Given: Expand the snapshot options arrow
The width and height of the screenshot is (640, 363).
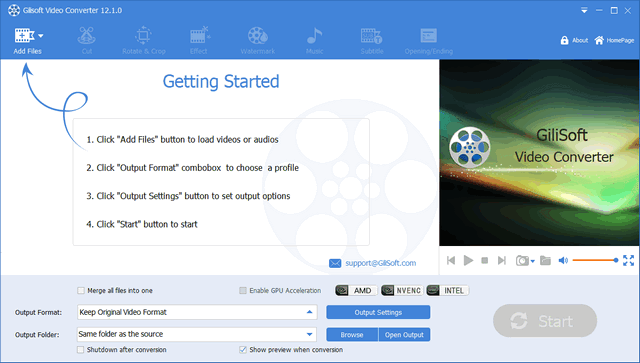Looking at the screenshot, I should point(533,261).
